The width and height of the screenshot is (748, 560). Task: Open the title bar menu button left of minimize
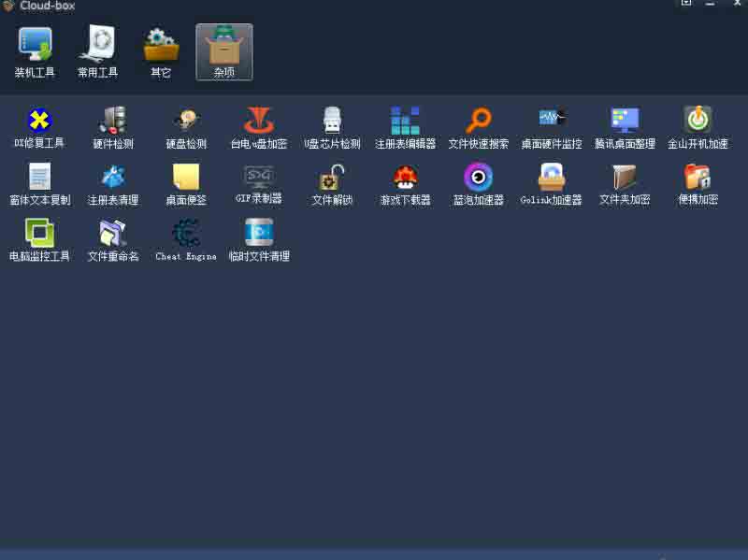click(x=686, y=3)
